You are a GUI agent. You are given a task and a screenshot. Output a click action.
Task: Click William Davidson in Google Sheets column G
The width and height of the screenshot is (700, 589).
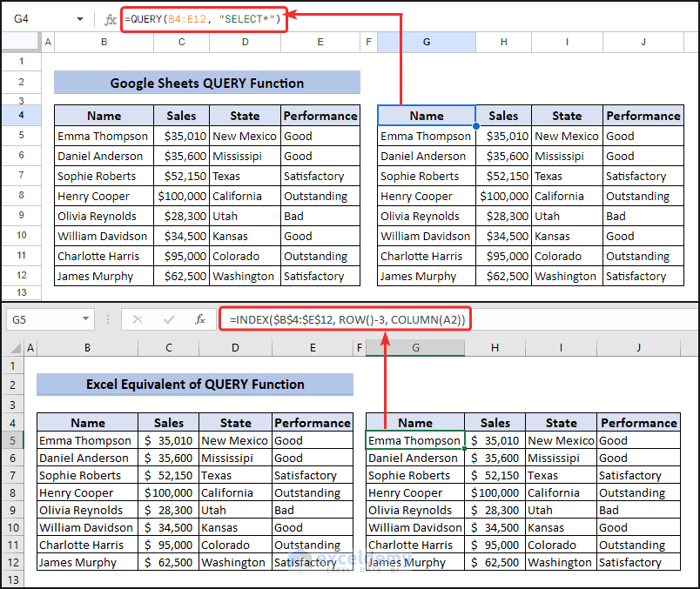(x=426, y=236)
